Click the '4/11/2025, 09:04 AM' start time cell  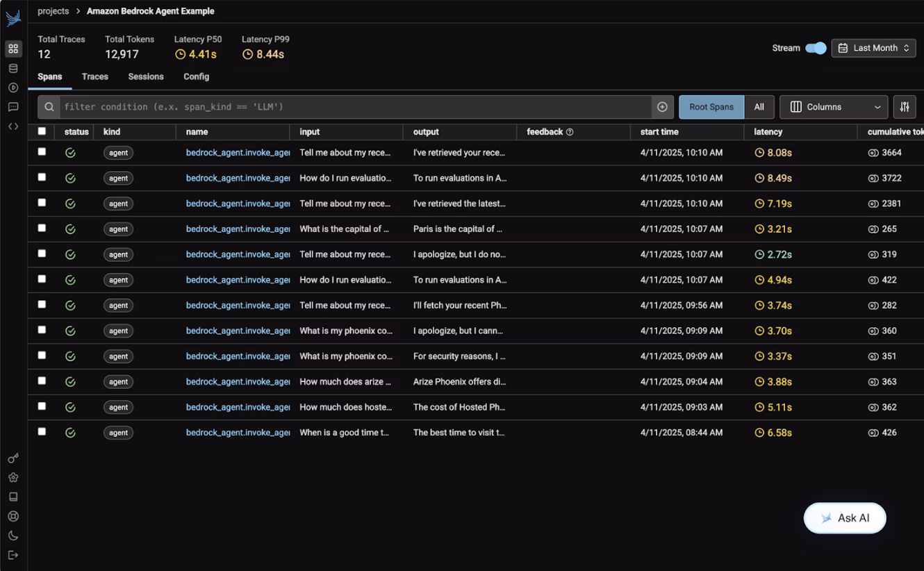tap(682, 382)
